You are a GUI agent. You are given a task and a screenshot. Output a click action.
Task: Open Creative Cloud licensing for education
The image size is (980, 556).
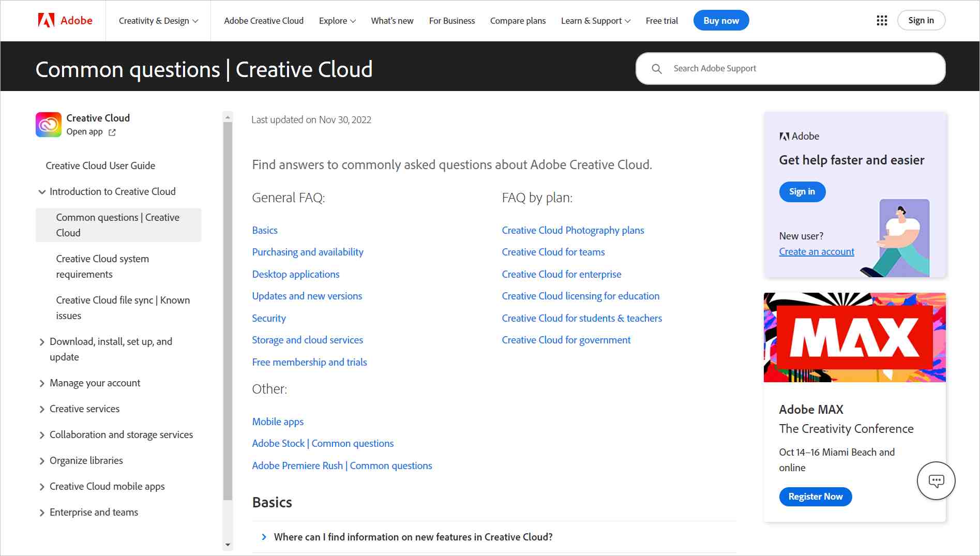pos(581,296)
